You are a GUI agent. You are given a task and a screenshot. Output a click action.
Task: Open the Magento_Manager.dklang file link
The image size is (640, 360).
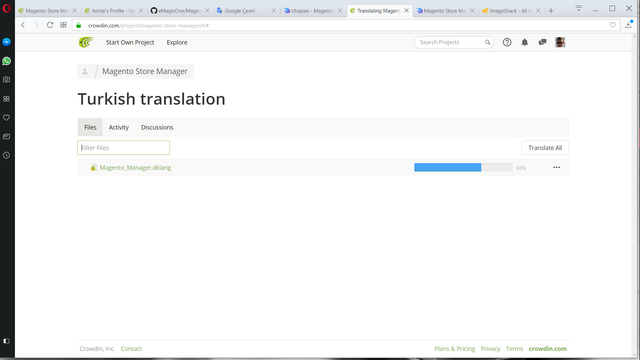click(x=136, y=168)
